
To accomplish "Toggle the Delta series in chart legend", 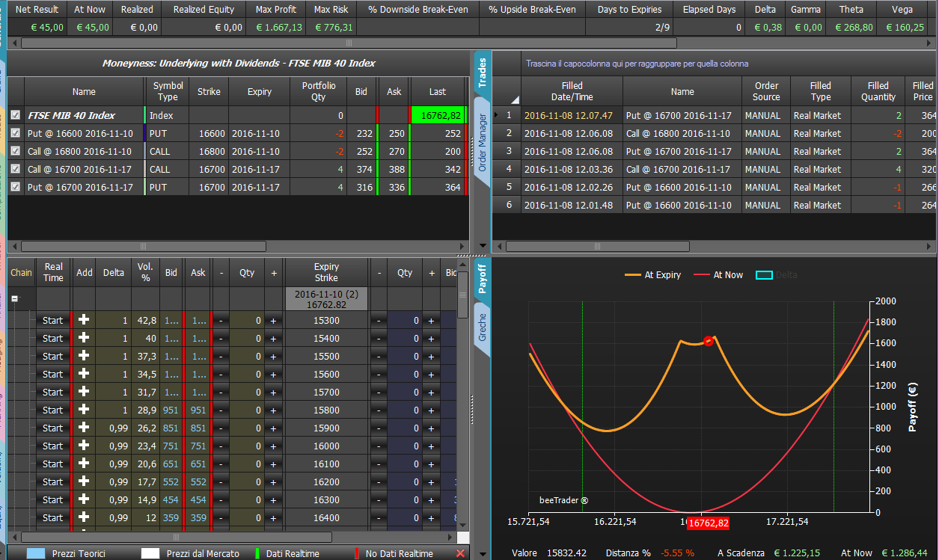I will (x=776, y=275).
